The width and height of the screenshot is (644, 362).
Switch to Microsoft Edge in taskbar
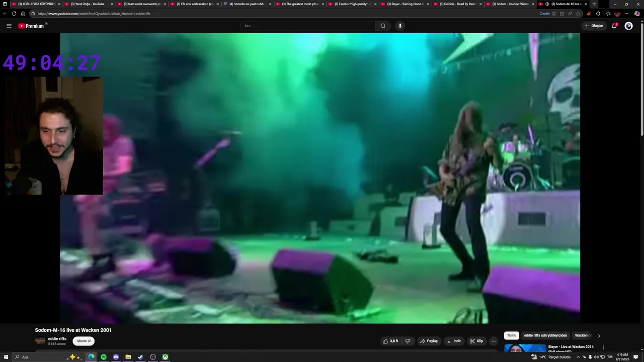pyautogui.click(x=91, y=357)
